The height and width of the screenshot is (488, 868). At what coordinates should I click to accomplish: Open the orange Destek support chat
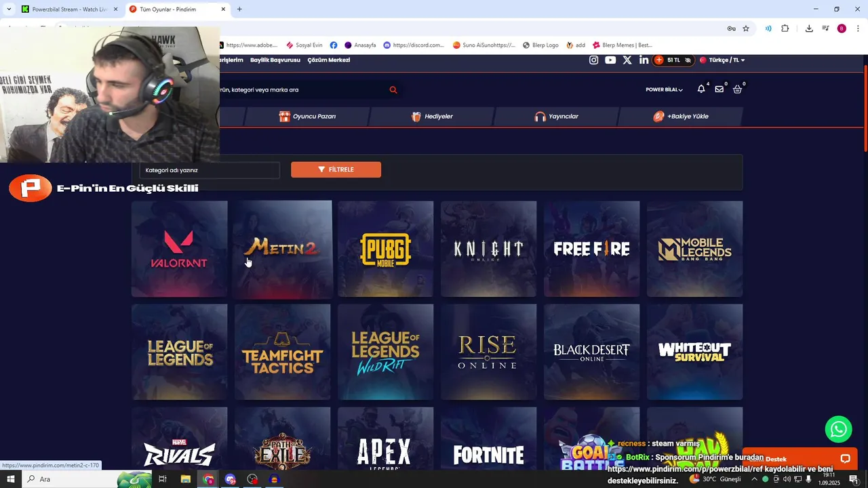click(x=800, y=459)
